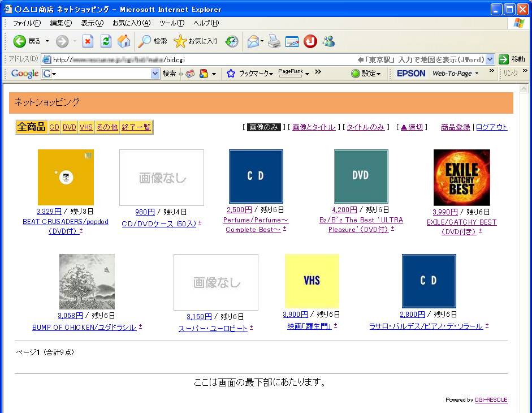
Task: Expand the PageRank dropdown
Action: 307,74
